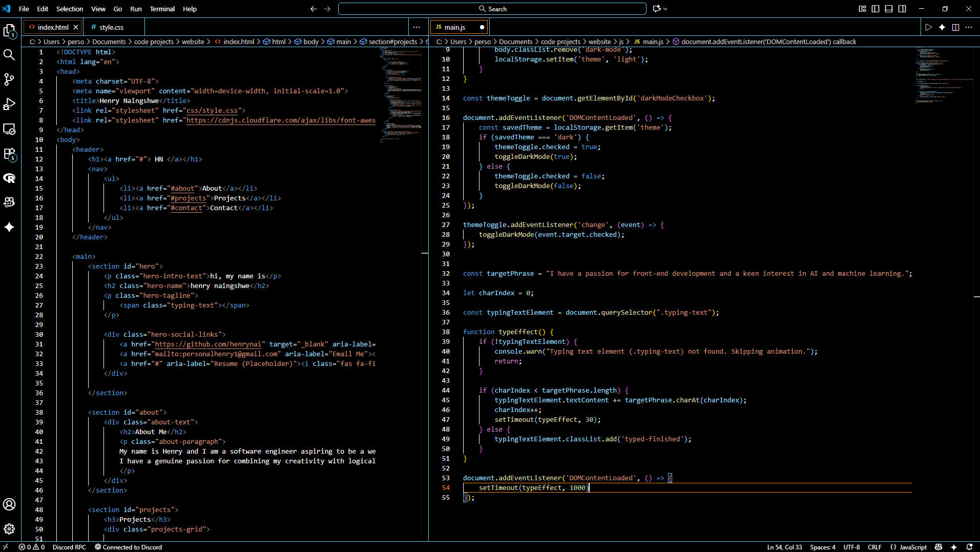Click the minimap of the index.html editor
The image size is (980, 552).
401,95
